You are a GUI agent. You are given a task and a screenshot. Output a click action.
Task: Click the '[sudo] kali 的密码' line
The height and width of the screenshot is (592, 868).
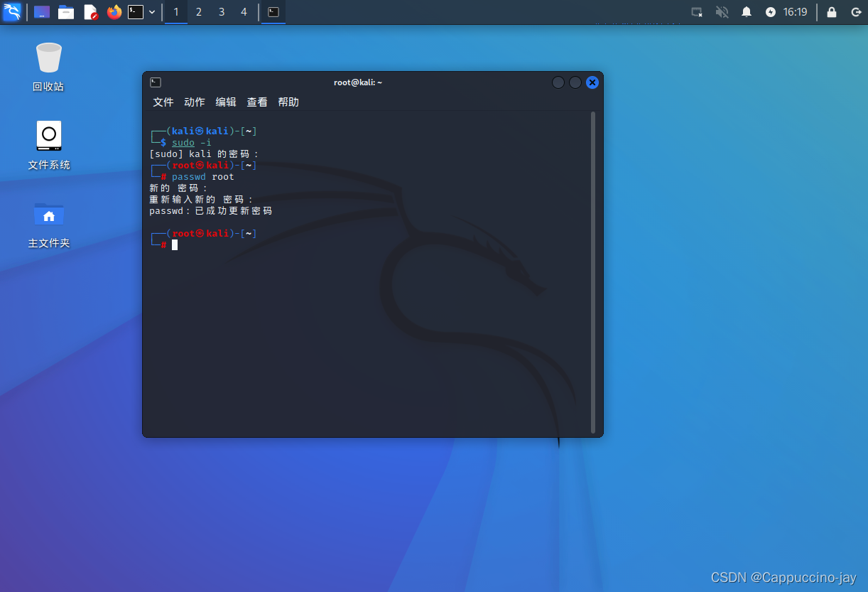coord(205,154)
